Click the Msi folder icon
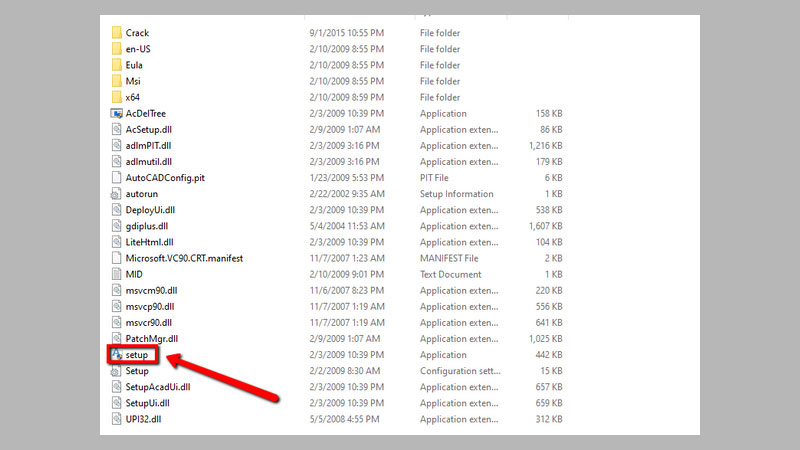 pos(116,81)
